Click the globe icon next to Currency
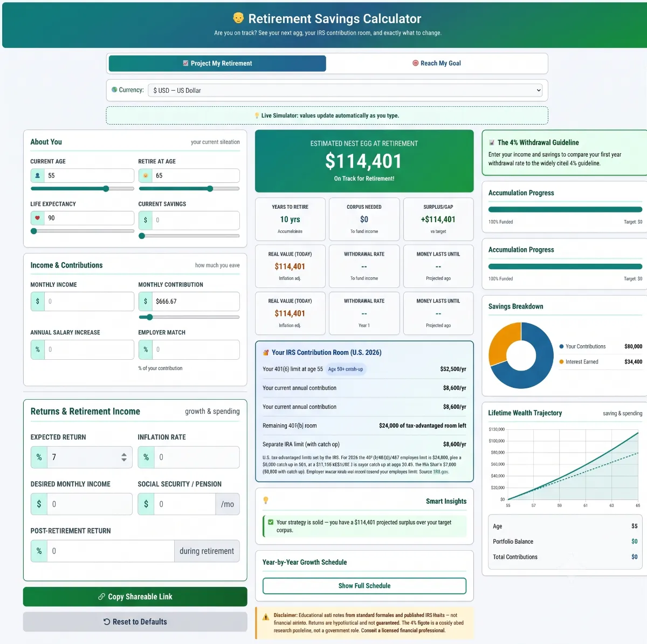The width and height of the screenshot is (647, 644). click(114, 90)
